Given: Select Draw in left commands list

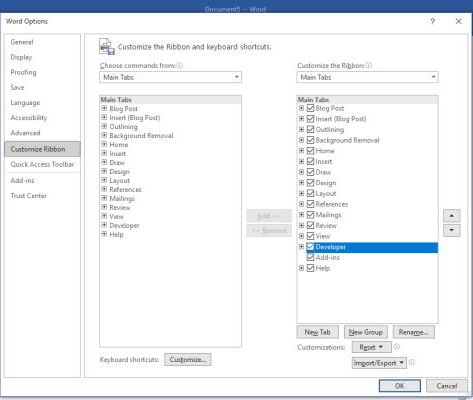Looking at the screenshot, I should [x=117, y=163].
